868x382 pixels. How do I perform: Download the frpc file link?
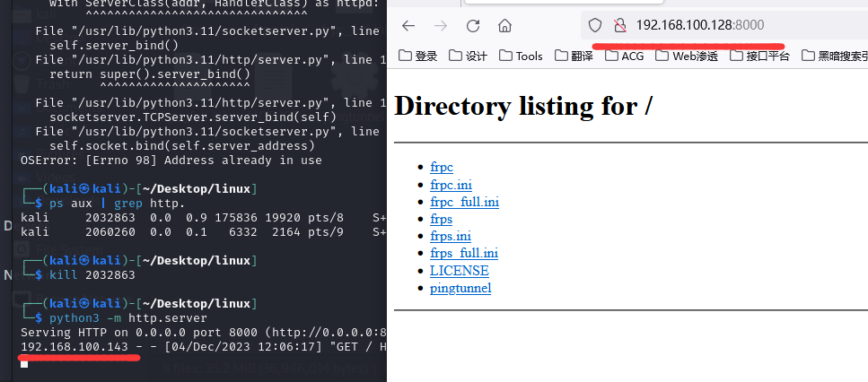point(442,168)
